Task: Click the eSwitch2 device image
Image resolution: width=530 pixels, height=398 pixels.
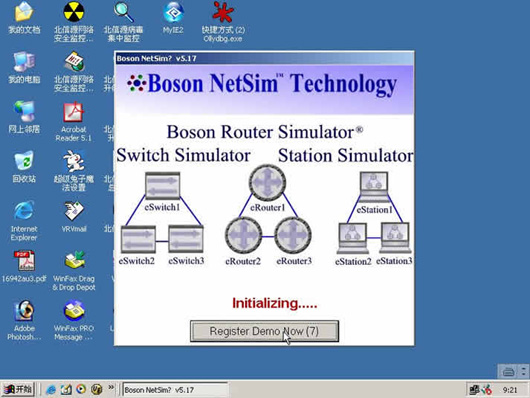Action: (138, 239)
